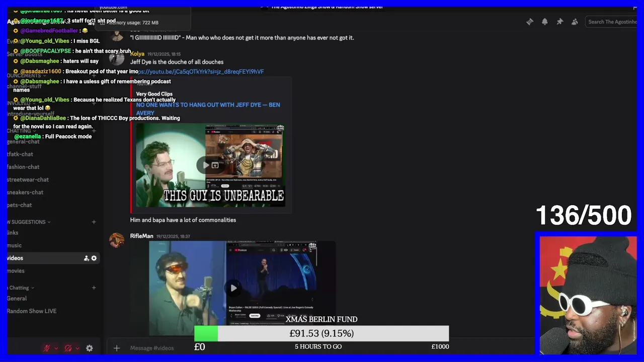Viewport: 644px width, 362px height.
Task: Undeafen the headphones icon
Action: pos(68,348)
